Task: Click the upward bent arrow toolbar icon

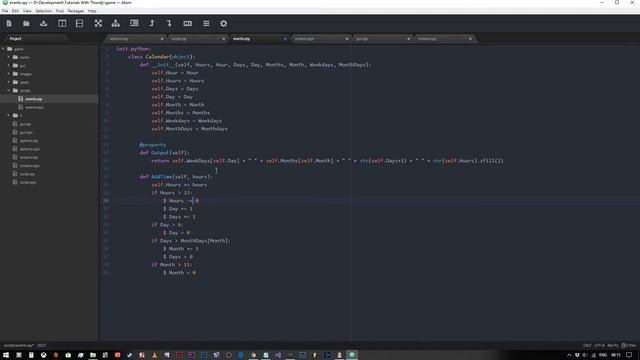Action: 152,24
